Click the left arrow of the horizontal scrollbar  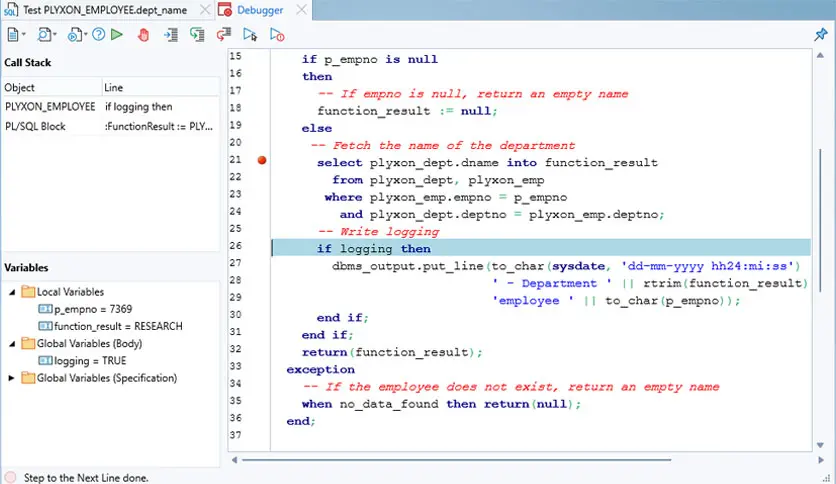coord(234,459)
